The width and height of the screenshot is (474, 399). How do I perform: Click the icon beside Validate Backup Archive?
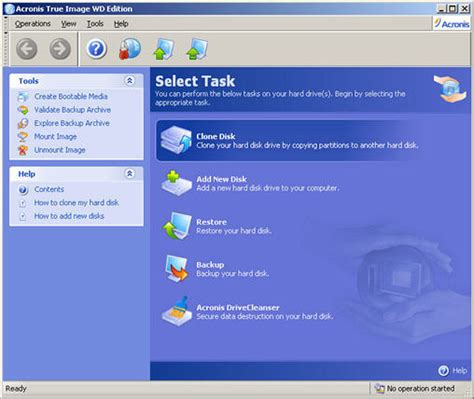23,110
